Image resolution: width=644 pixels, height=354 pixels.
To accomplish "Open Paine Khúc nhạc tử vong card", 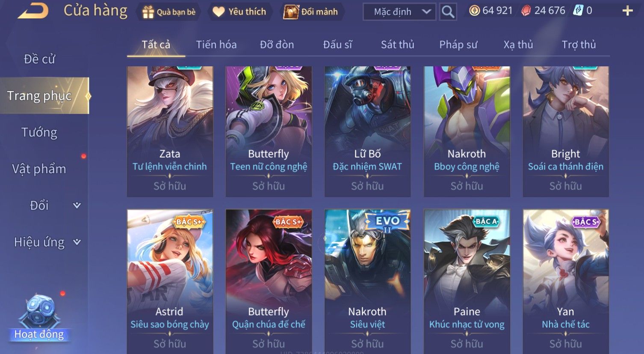I will tap(467, 281).
